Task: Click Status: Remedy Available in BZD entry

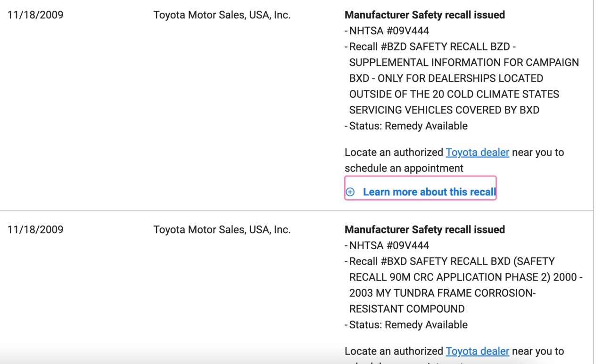Action: 408,126
